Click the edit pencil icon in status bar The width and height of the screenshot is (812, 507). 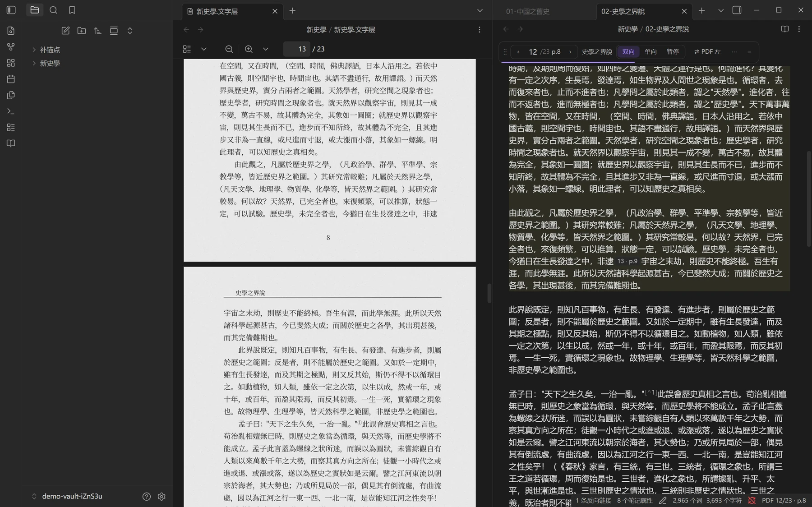pyautogui.click(x=663, y=500)
